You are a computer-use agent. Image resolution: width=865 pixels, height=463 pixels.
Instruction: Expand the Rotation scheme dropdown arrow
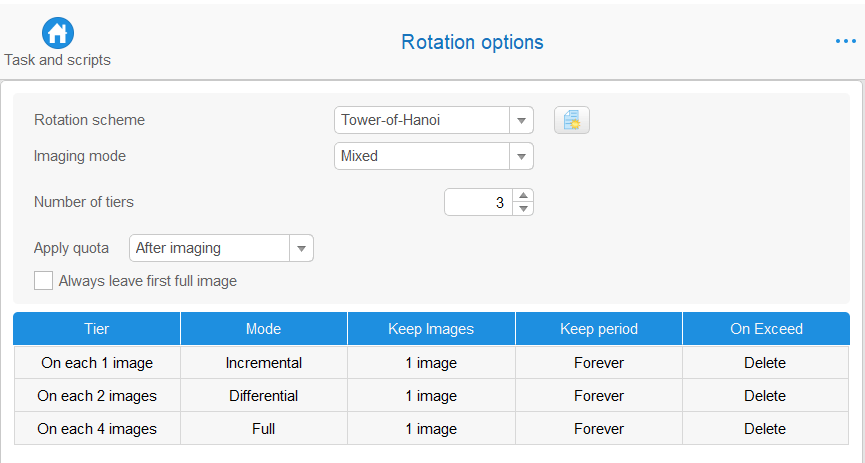[x=521, y=120]
